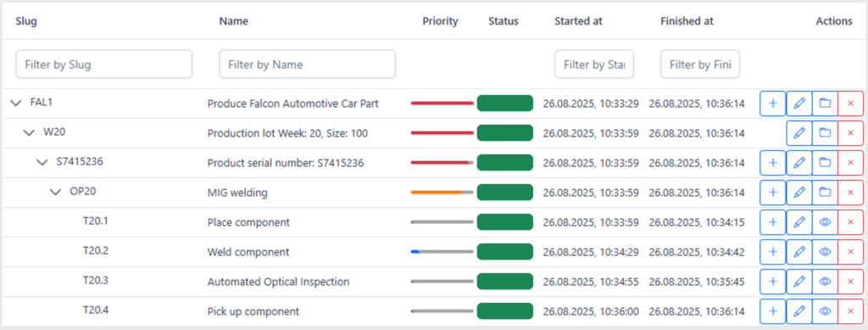Select the T20.1 slug text
The height and width of the screenshot is (330, 868).
[x=95, y=221]
